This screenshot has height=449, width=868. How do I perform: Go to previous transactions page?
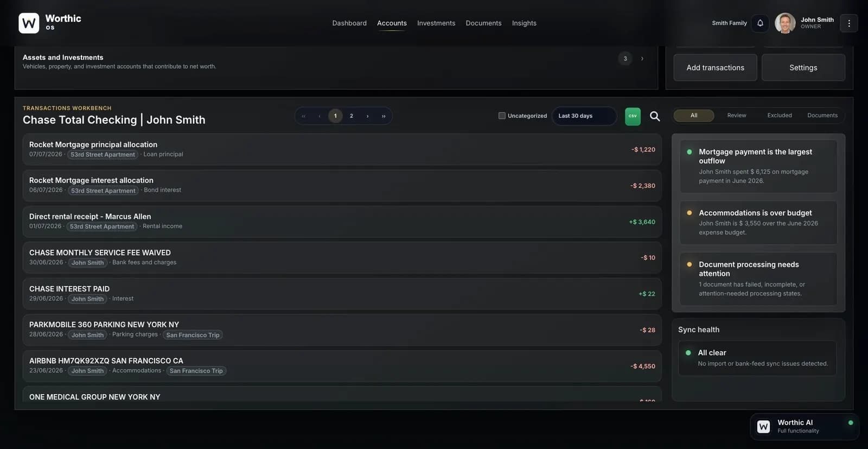[320, 116]
